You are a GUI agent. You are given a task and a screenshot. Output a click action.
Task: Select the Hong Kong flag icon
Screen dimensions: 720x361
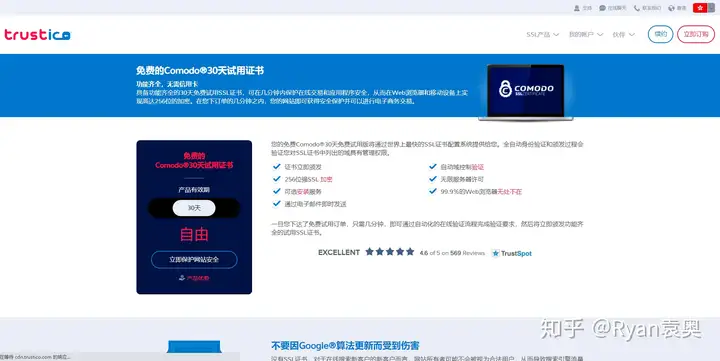pyautogui.click(x=700, y=8)
